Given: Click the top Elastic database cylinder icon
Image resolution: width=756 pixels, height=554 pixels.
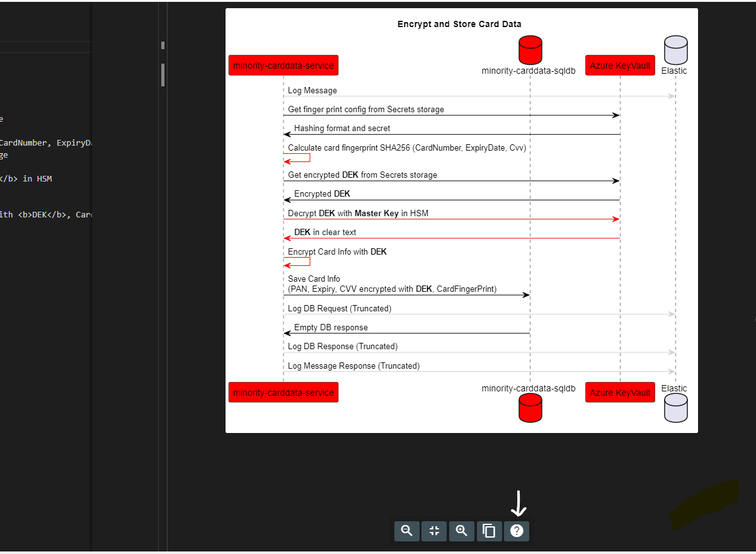Looking at the screenshot, I should [675, 50].
